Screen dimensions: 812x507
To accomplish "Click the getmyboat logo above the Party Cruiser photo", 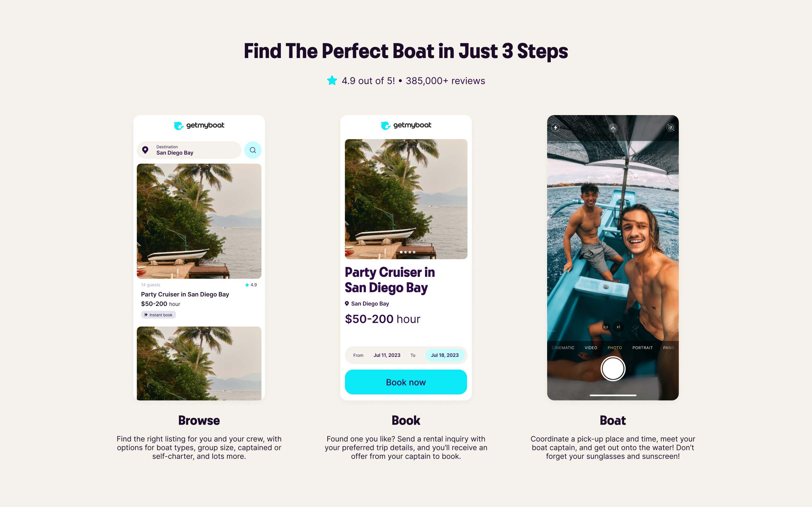I will pyautogui.click(x=406, y=125).
